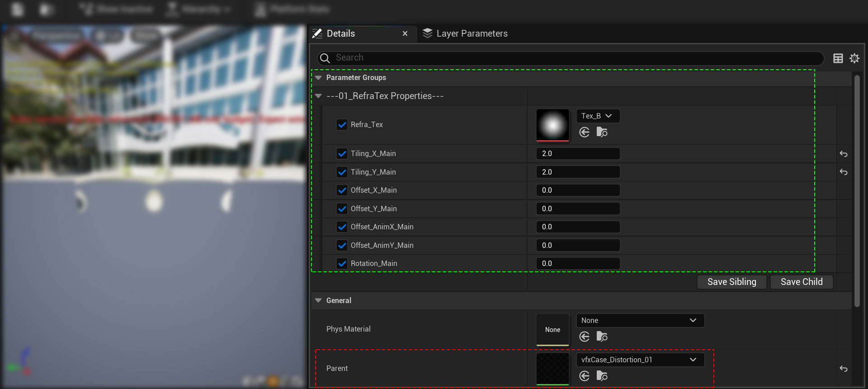Click the Phys Material label
The width and height of the screenshot is (868, 389).
coord(348,329)
